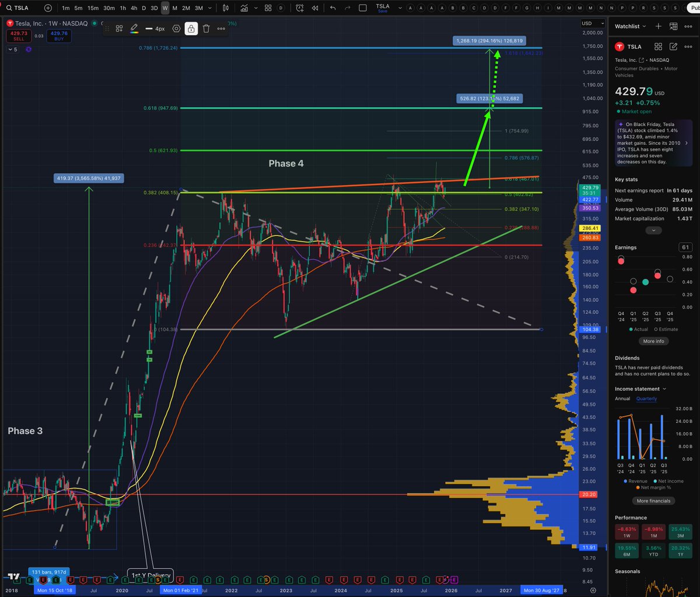The width and height of the screenshot is (700, 597).
Task: Expand the Black Friday news snippet arrow
Action: pyautogui.click(x=686, y=142)
